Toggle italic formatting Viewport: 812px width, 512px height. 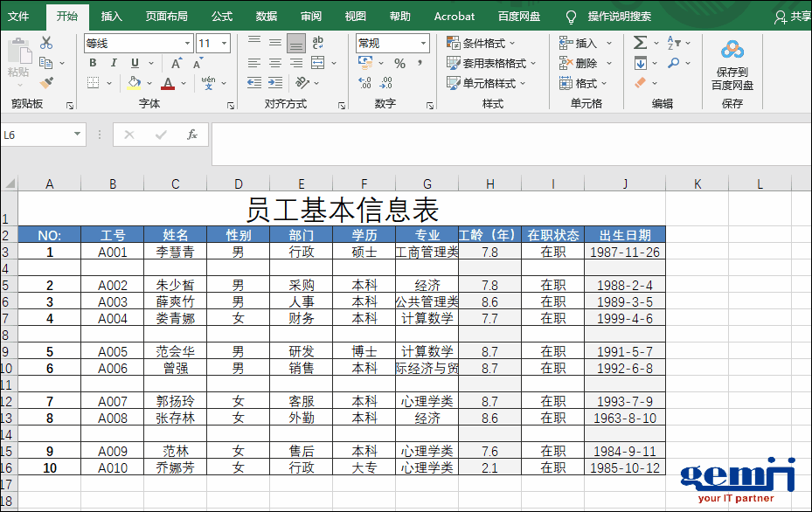(114, 63)
